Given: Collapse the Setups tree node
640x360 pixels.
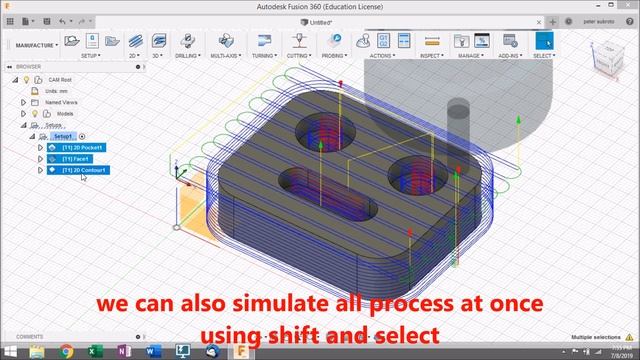Looking at the screenshot, I should pyautogui.click(x=23, y=125).
